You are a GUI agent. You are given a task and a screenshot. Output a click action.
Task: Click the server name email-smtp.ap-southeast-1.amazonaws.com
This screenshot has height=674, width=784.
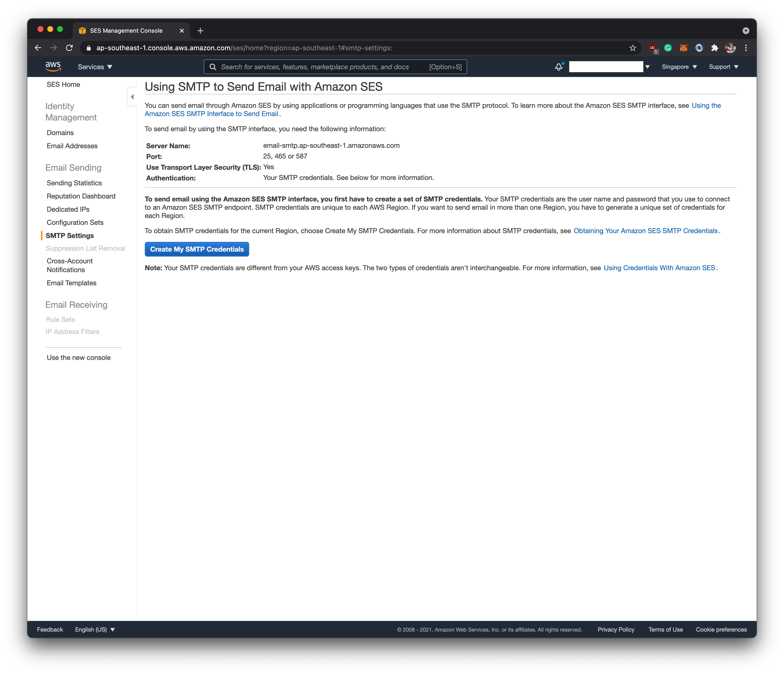(331, 146)
